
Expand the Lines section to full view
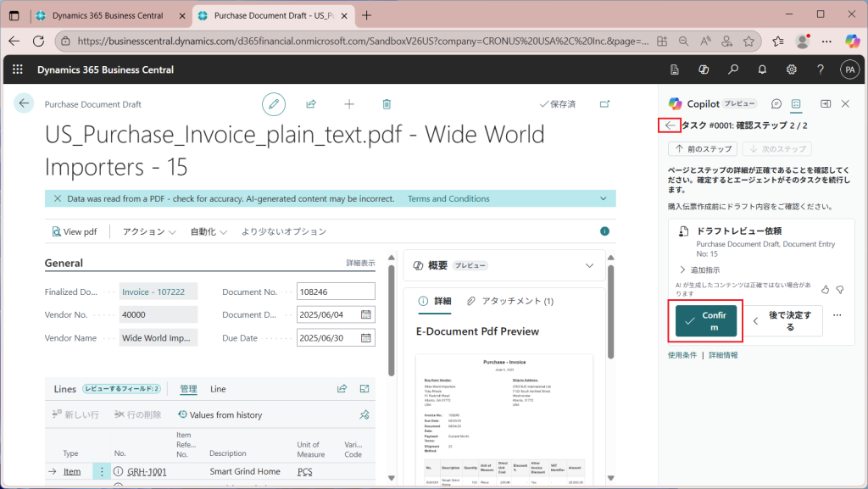click(364, 389)
